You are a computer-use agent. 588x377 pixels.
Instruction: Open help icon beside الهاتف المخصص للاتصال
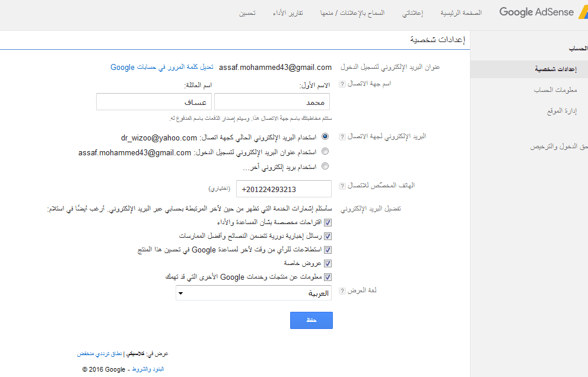pyautogui.click(x=342, y=186)
